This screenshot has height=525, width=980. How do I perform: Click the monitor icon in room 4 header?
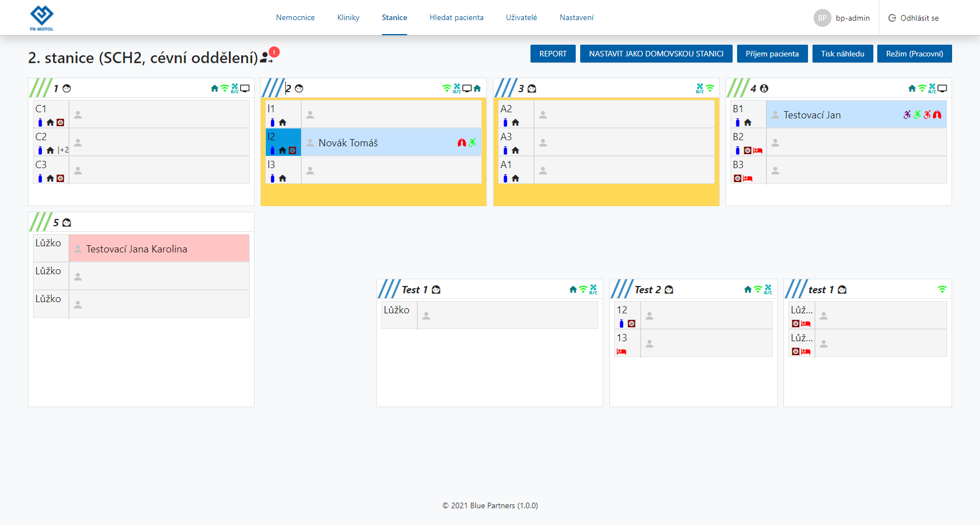click(x=943, y=88)
